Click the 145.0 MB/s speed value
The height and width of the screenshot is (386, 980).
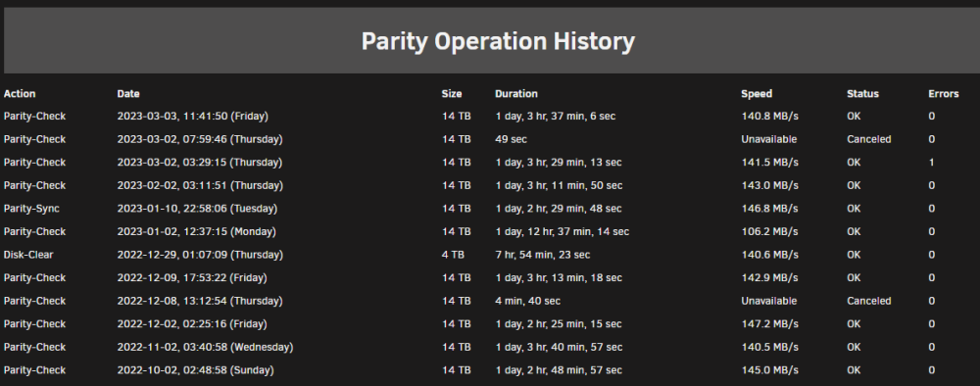point(770,370)
